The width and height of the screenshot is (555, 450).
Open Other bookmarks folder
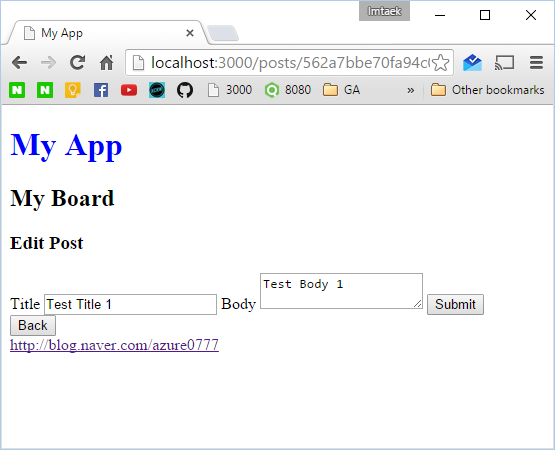pyautogui.click(x=487, y=90)
